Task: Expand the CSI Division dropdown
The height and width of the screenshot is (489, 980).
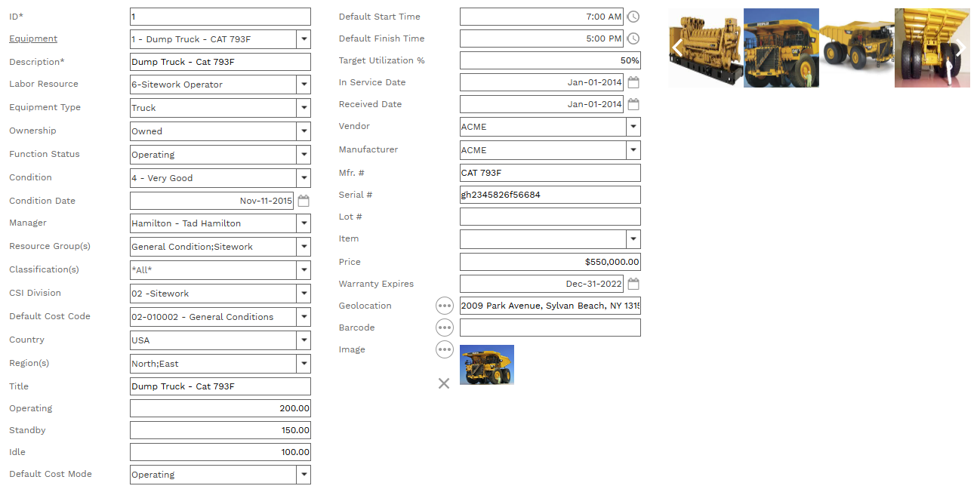Action: coord(304,294)
